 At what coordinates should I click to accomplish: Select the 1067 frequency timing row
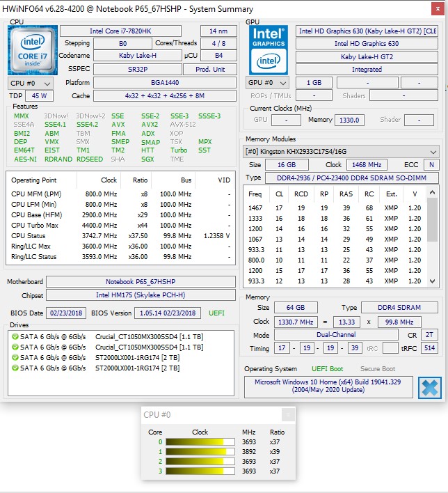pyautogui.click(x=335, y=240)
